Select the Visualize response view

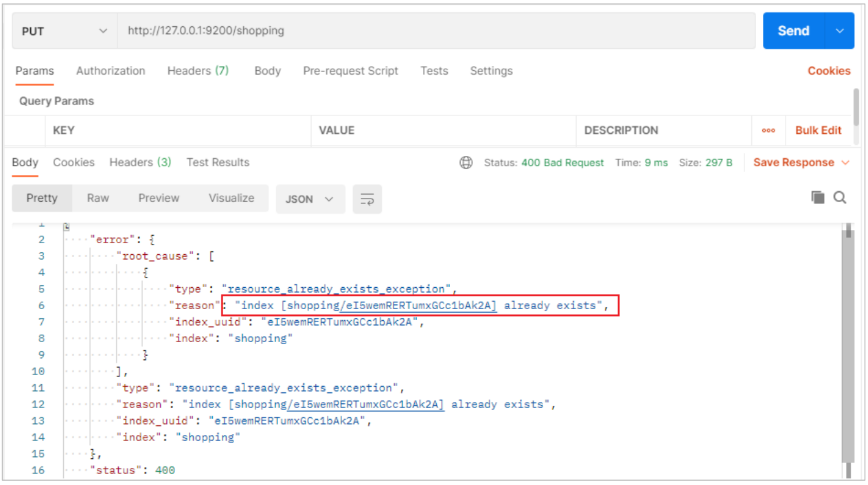point(231,198)
